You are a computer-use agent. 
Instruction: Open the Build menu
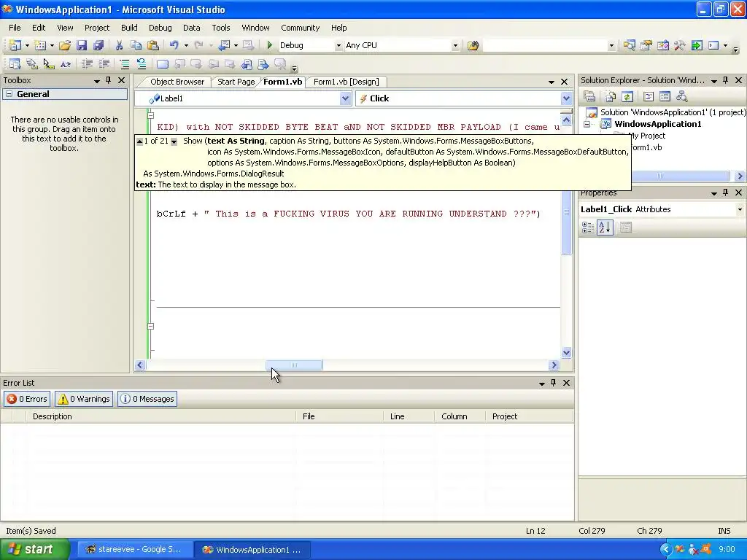pyautogui.click(x=129, y=28)
